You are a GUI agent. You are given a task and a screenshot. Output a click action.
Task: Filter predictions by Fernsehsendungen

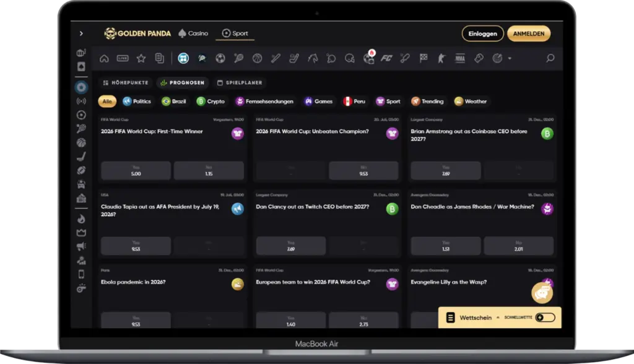[x=264, y=101]
